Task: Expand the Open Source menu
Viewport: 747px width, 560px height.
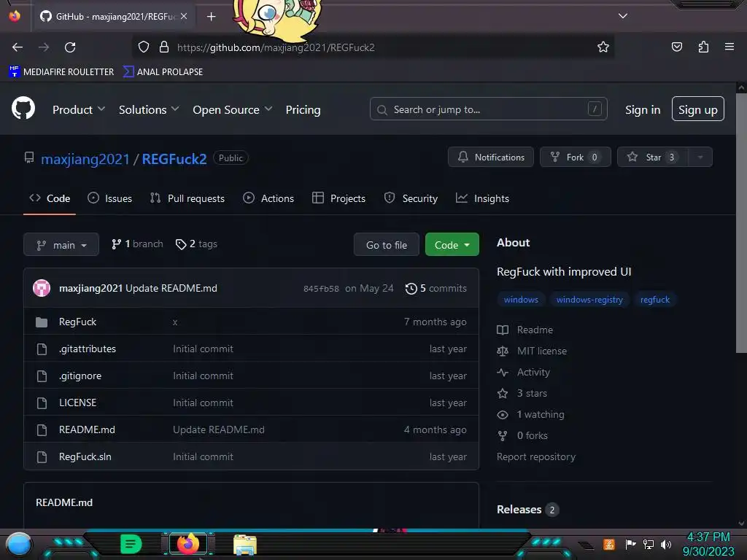Action: 233,109
